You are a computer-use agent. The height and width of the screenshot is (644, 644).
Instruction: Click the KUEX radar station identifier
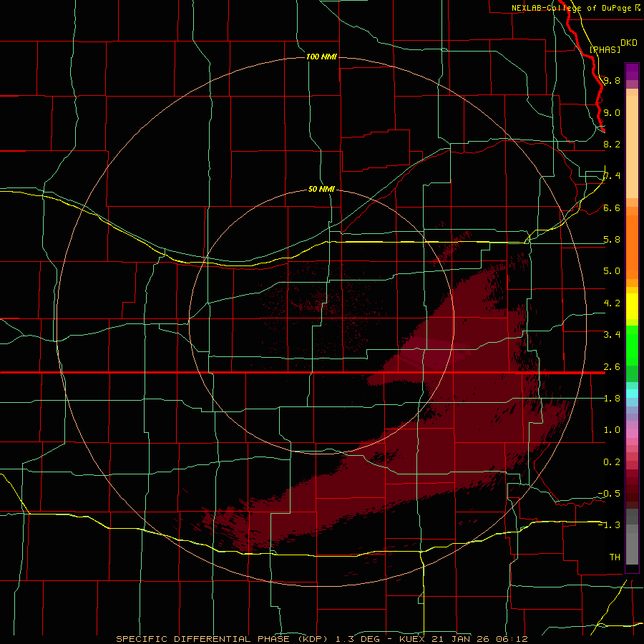tap(413, 639)
